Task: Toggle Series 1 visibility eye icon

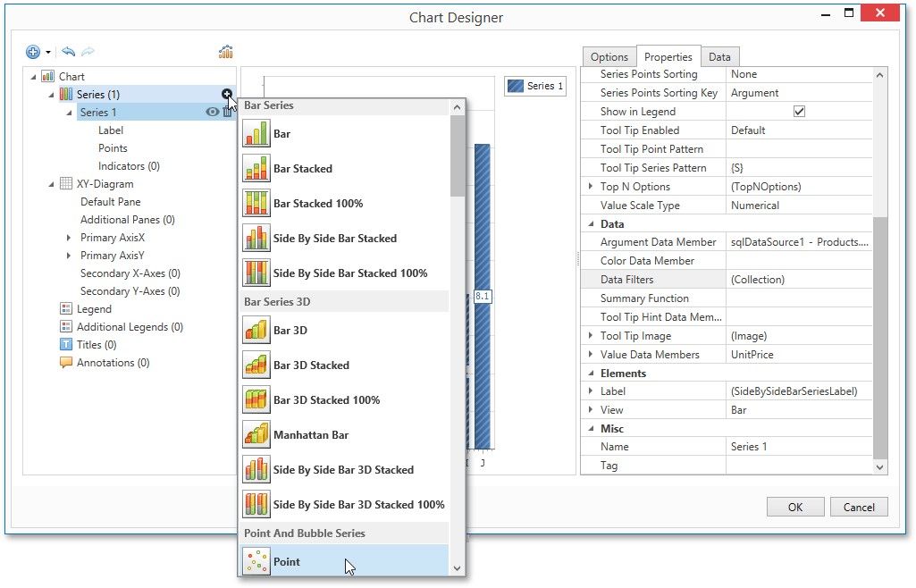Action: 213,113
